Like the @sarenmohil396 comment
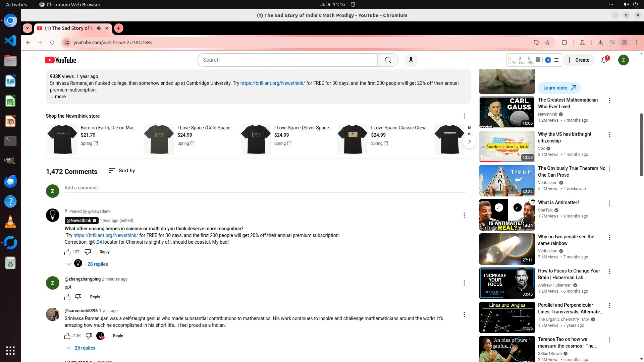Viewport: 644px width, 362px height. (x=67, y=336)
